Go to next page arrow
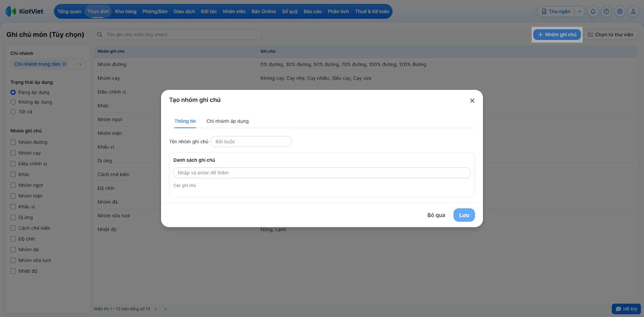Viewport: 644px width, 317px height. 165,309
